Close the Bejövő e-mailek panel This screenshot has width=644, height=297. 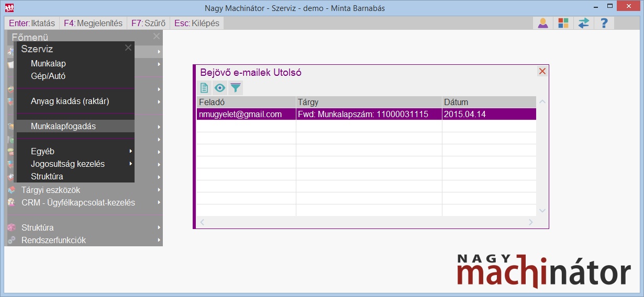coord(542,72)
